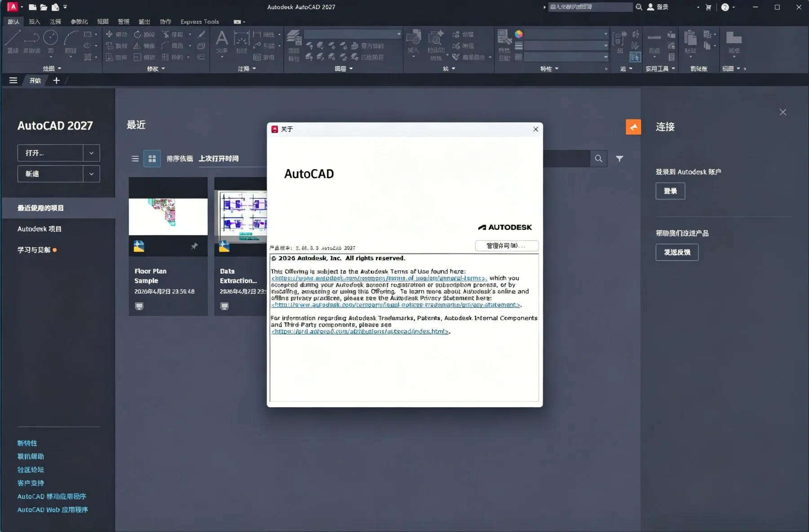Viewport: 809px width, 532px height.
Task: Expand the dropdown arrow next to 打开
Action: click(x=91, y=153)
